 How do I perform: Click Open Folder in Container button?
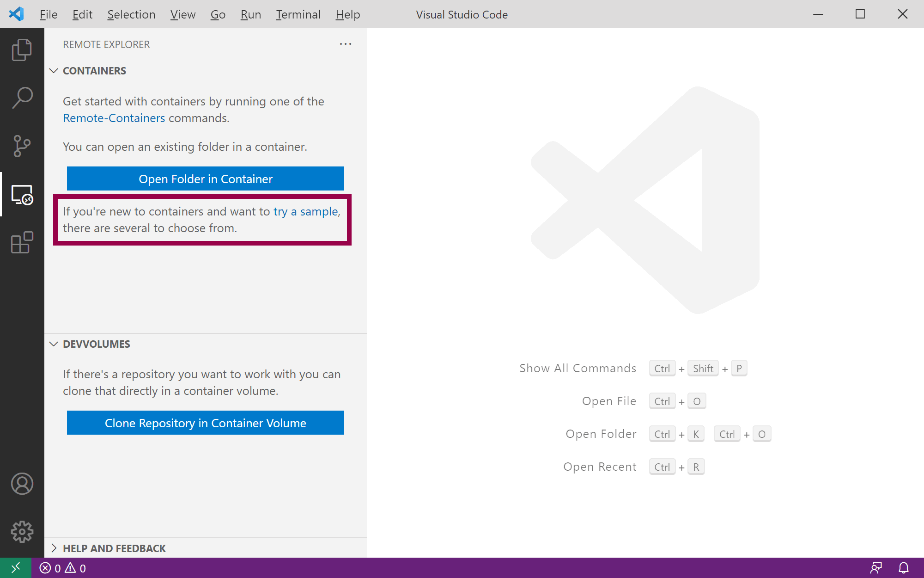click(x=205, y=179)
